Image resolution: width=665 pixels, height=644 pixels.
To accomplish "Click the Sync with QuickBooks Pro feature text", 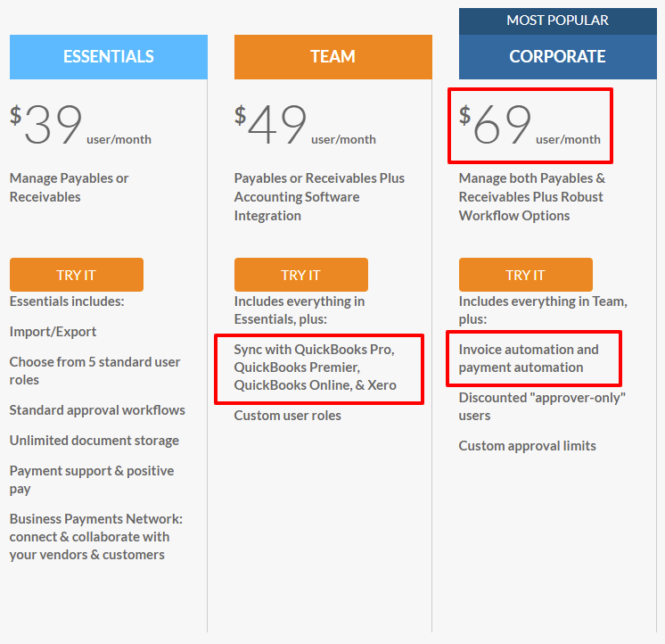I will (315, 367).
